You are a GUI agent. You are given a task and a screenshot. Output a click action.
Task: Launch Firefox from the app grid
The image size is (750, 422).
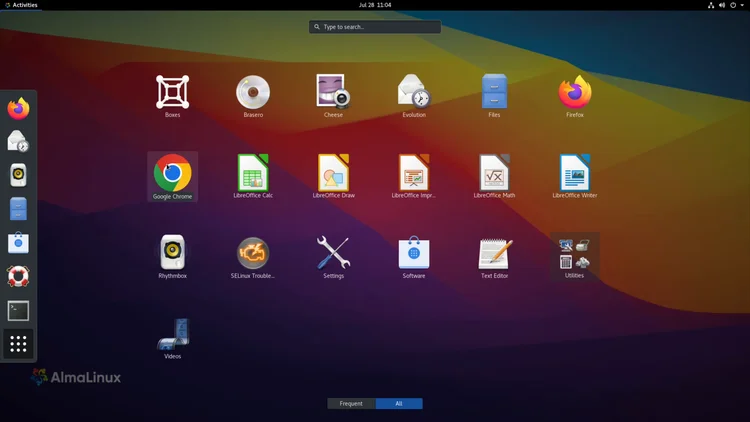(x=574, y=96)
